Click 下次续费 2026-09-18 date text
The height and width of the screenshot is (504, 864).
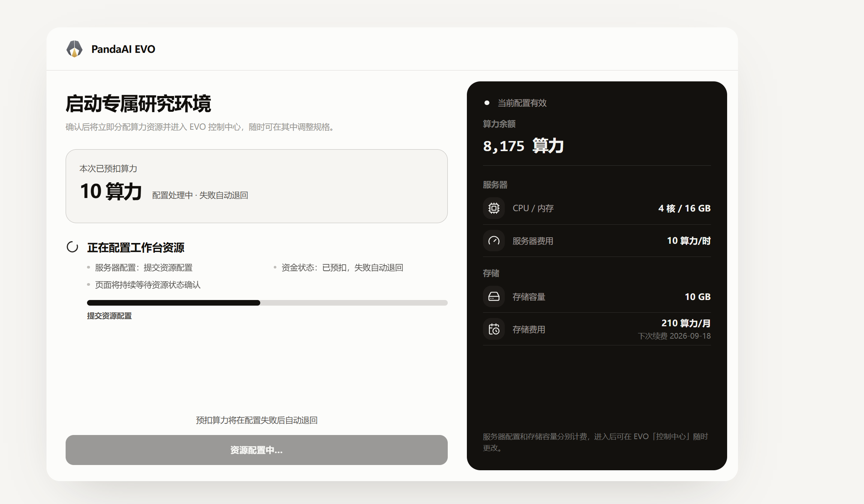pos(674,336)
